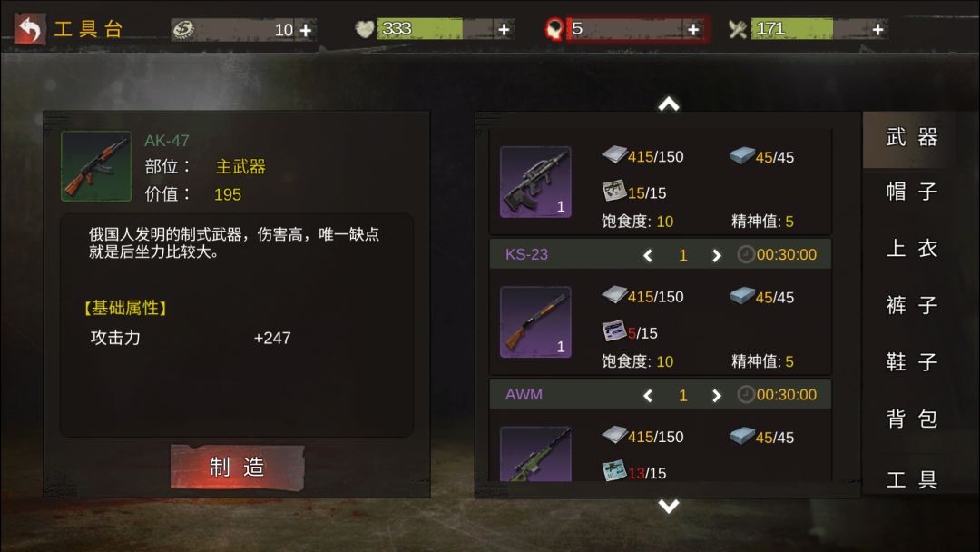Add spirit with the plus beside 5
The image size is (980, 552).
point(693,29)
